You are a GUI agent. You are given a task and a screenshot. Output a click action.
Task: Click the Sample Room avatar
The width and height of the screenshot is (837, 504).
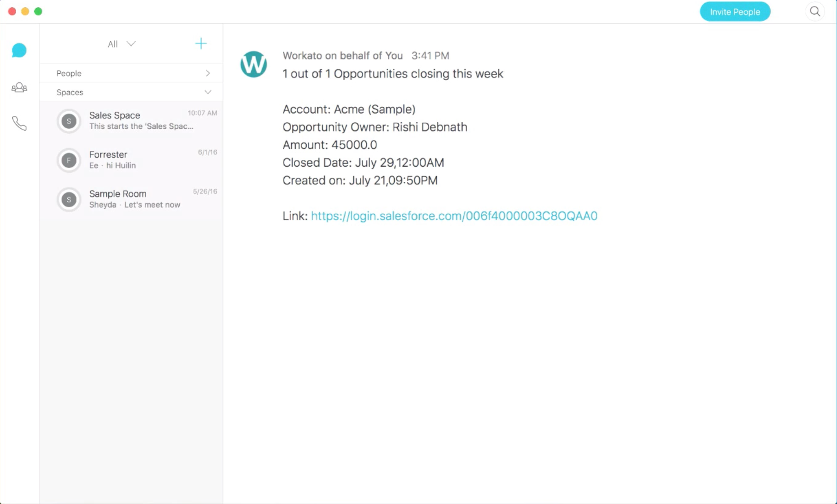tap(69, 199)
